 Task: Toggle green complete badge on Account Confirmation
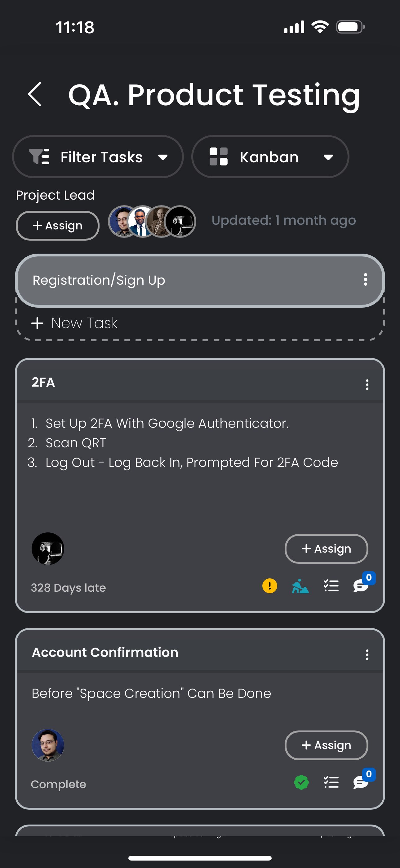pyautogui.click(x=301, y=782)
